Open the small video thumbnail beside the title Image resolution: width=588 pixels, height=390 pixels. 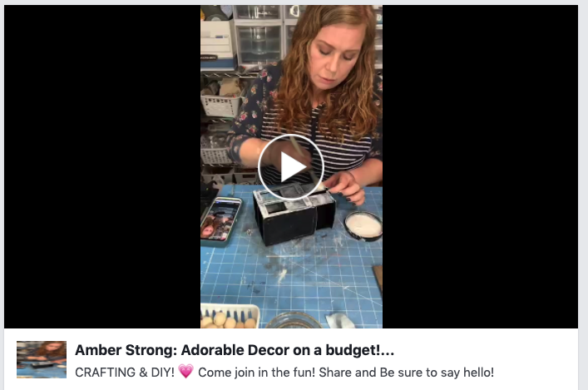point(42,359)
